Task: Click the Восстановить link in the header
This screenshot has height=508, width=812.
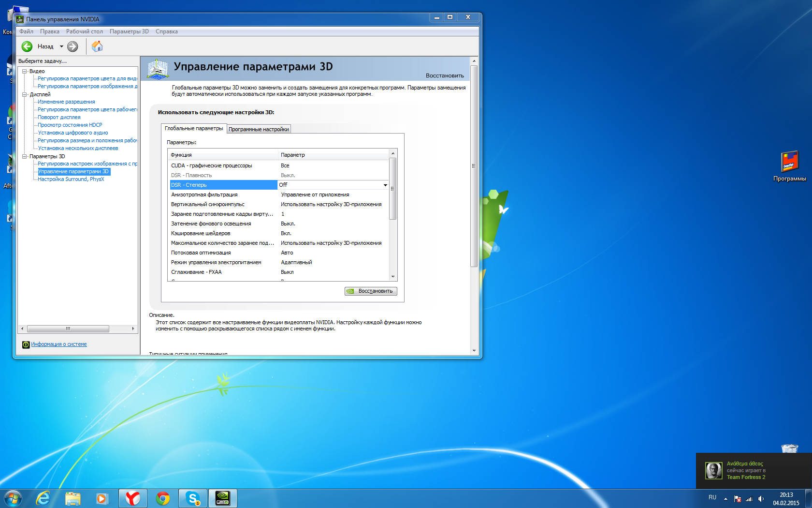Action: pyautogui.click(x=445, y=75)
